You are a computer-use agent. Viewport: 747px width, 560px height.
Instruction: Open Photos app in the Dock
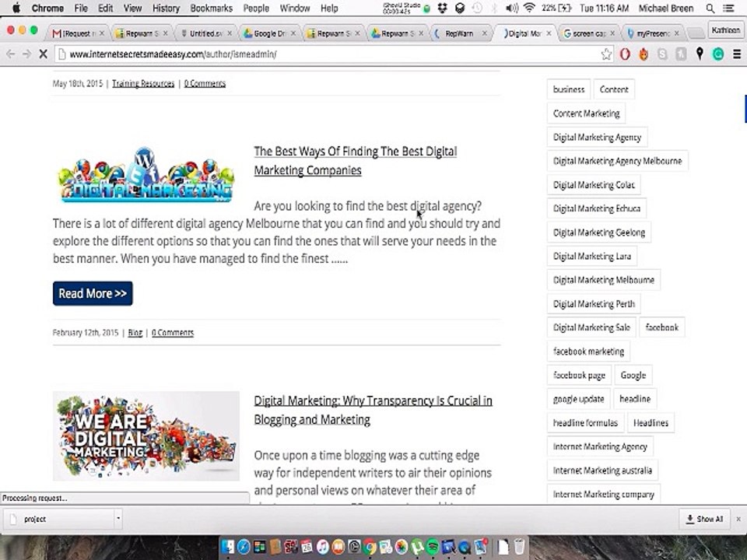[402, 547]
